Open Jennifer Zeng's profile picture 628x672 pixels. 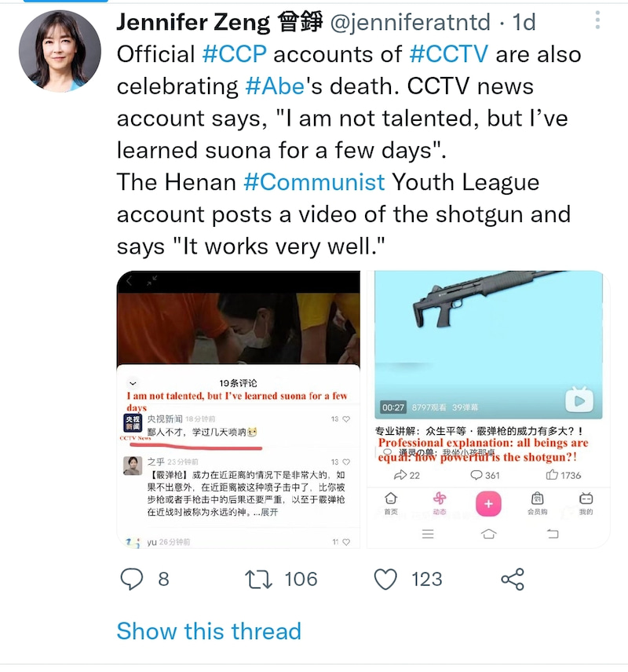[x=60, y=51]
